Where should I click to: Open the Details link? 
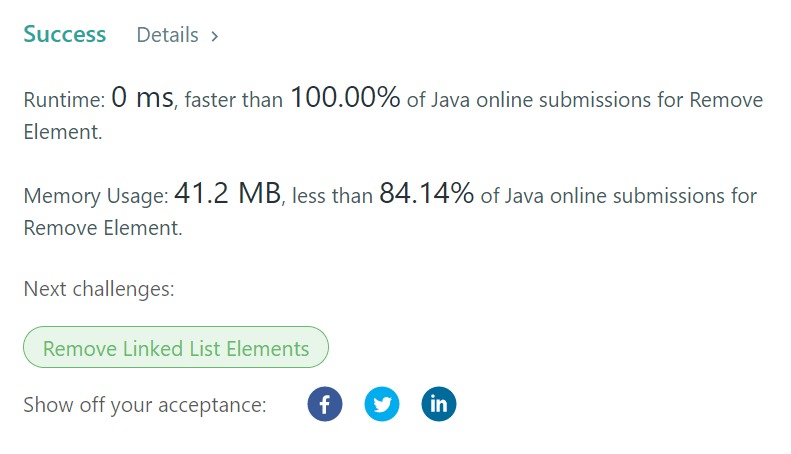pyautogui.click(x=167, y=35)
